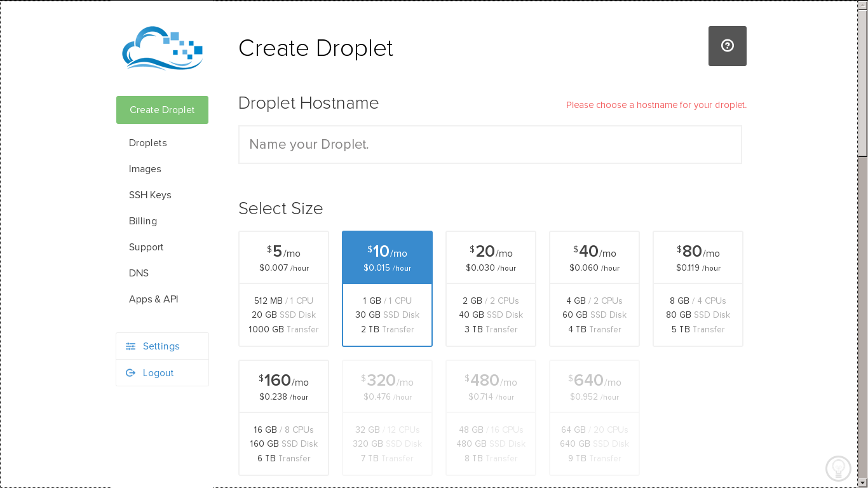The width and height of the screenshot is (868, 488).
Task: Open the help question mark icon
Action: point(727,46)
